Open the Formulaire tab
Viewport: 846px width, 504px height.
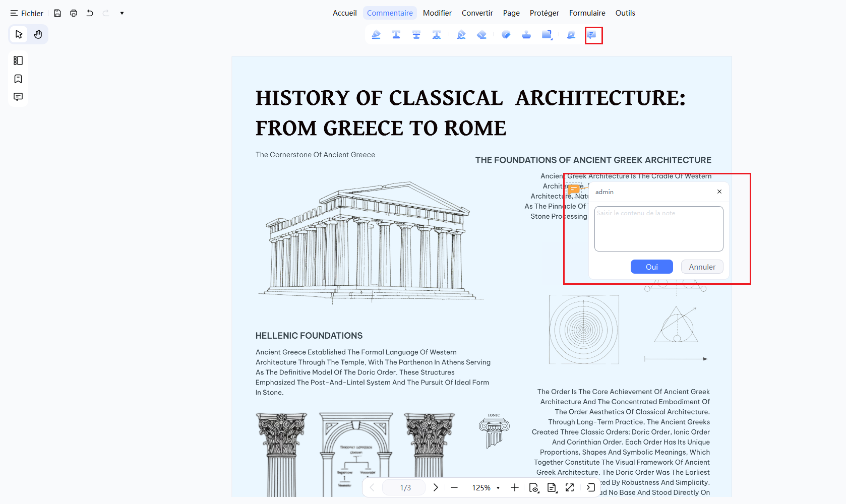587,13
